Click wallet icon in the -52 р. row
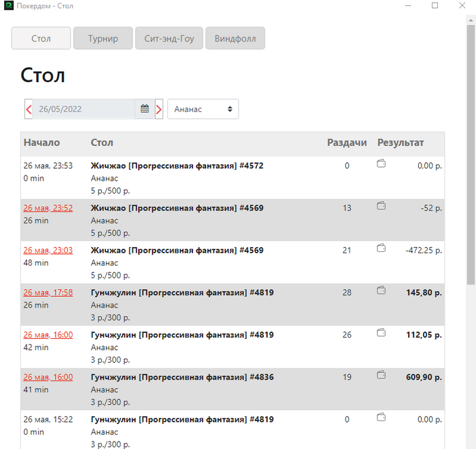476x449 pixels. 381,206
